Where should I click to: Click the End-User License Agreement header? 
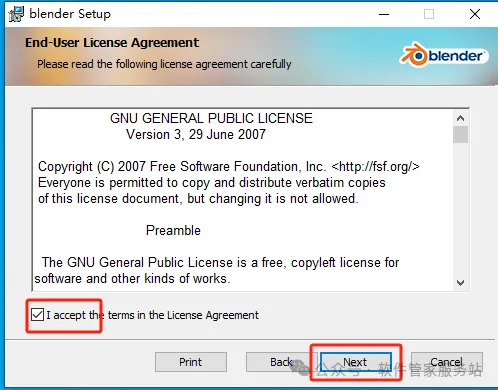112,43
